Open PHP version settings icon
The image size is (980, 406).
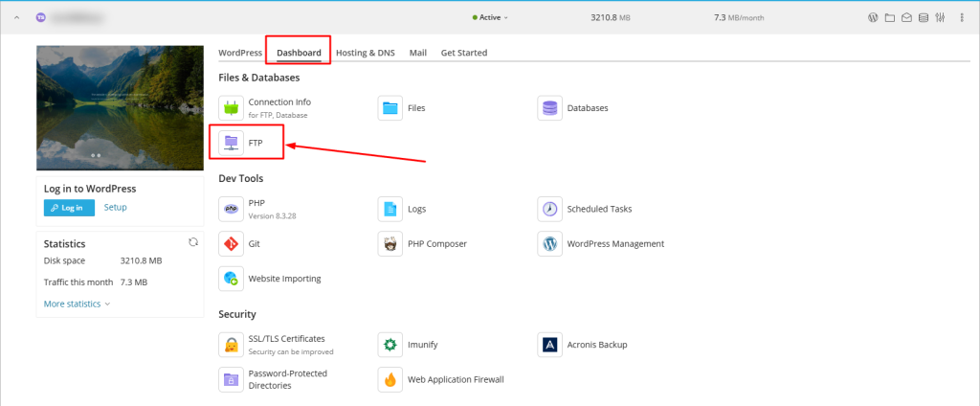(x=231, y=209)
